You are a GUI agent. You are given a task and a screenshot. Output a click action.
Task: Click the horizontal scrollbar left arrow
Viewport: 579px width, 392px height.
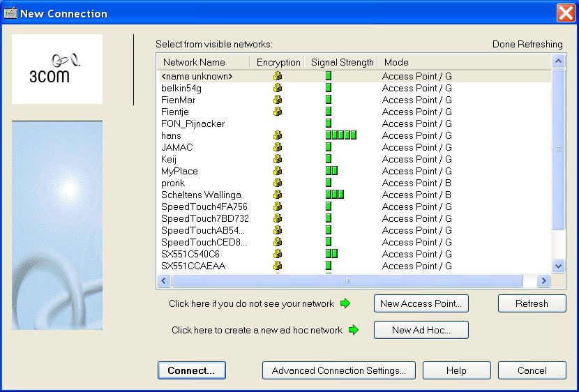click(x=163, y=281)
